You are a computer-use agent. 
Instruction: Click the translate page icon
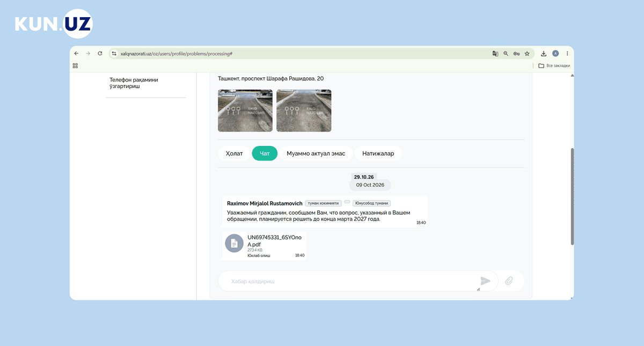click(x=495, y=54)
